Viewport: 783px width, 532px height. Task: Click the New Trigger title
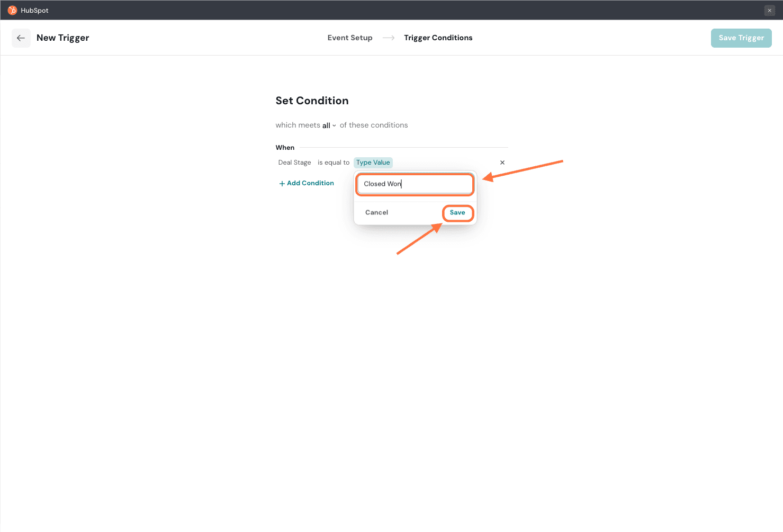click(62, 38)
